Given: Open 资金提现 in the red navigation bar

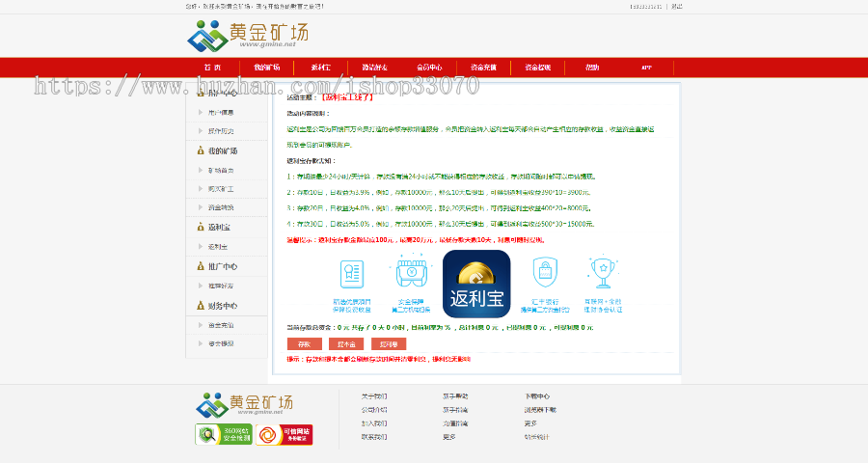Looking at the screenshot, I should (537, 68).
